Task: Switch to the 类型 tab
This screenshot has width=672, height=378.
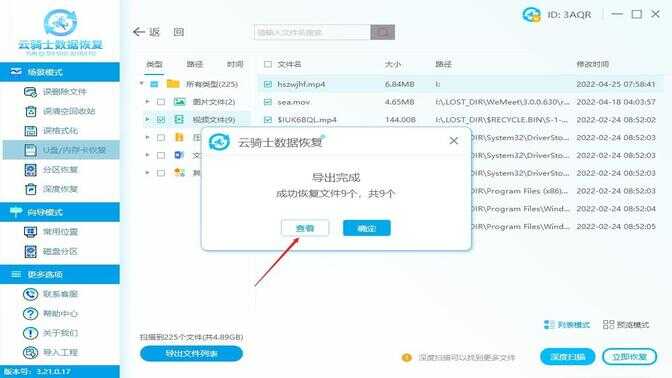Action: pos(154,64)
